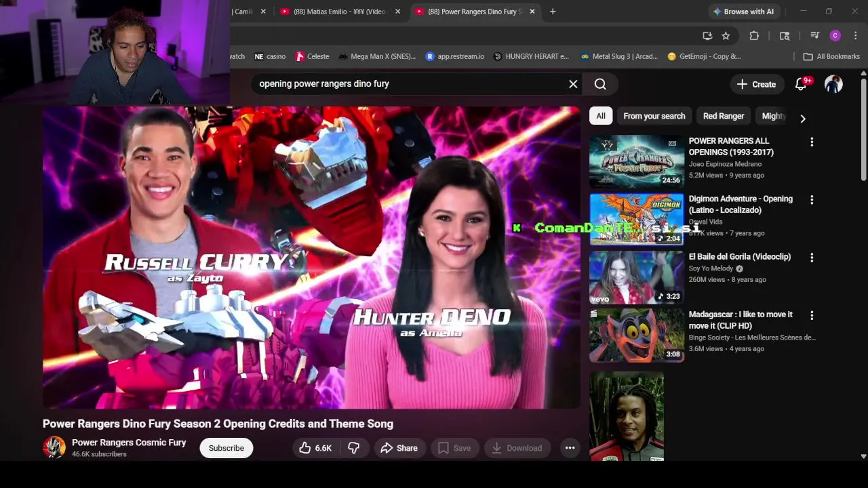
Task: Open app.restream.io bookmark
Action: point(454,56)
